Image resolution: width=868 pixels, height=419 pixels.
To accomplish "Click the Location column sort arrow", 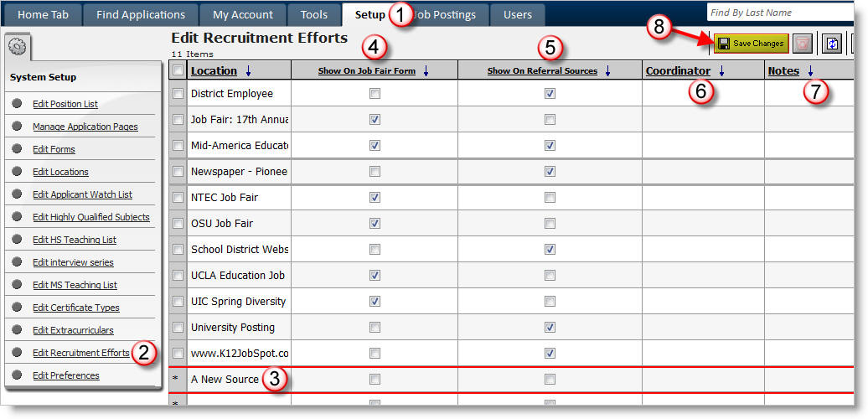I will (248, 72).
